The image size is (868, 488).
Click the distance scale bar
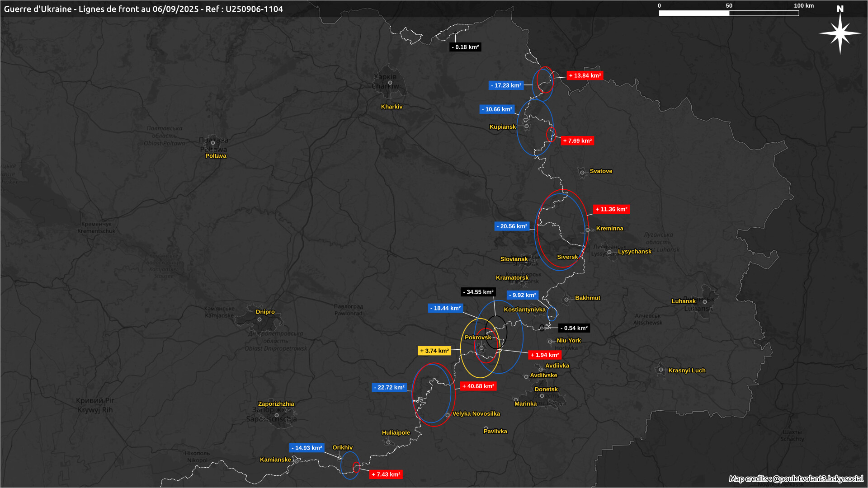[x=729, y=13]
